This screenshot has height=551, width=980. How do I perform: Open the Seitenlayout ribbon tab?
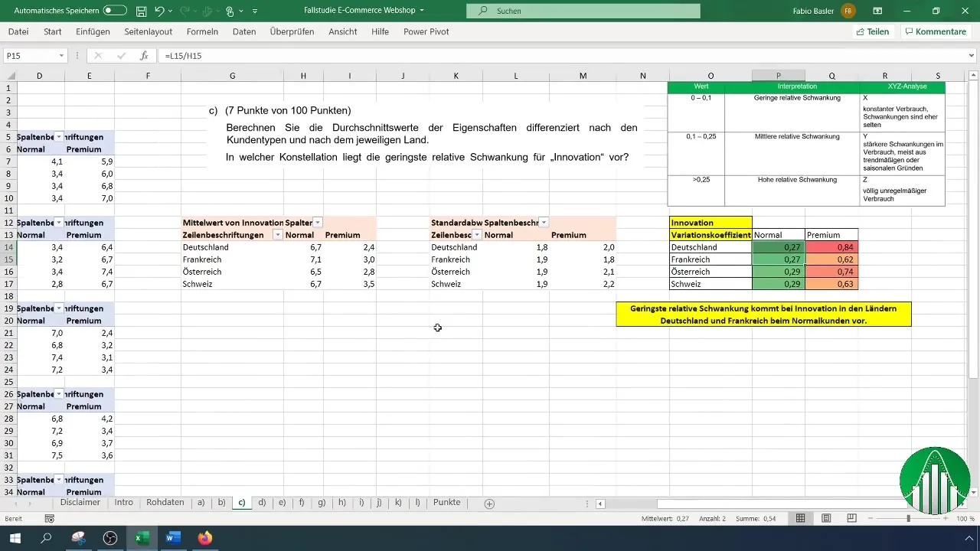click(148, 31)
